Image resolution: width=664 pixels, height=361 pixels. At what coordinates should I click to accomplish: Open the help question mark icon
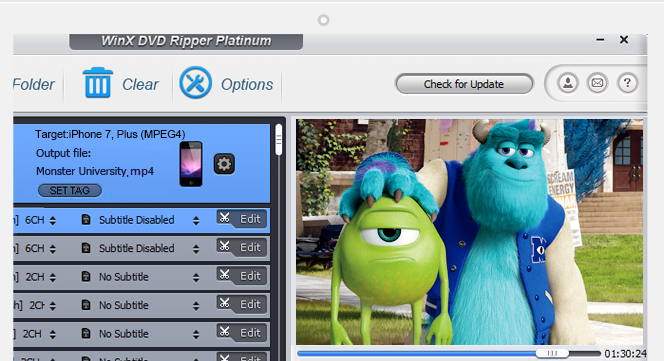coord(627,83)
